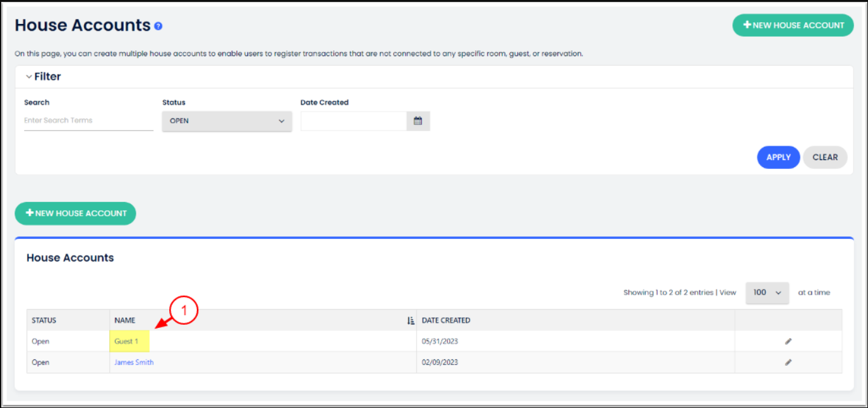Edit the Guest 1 account pencil icon

(788, 341)
